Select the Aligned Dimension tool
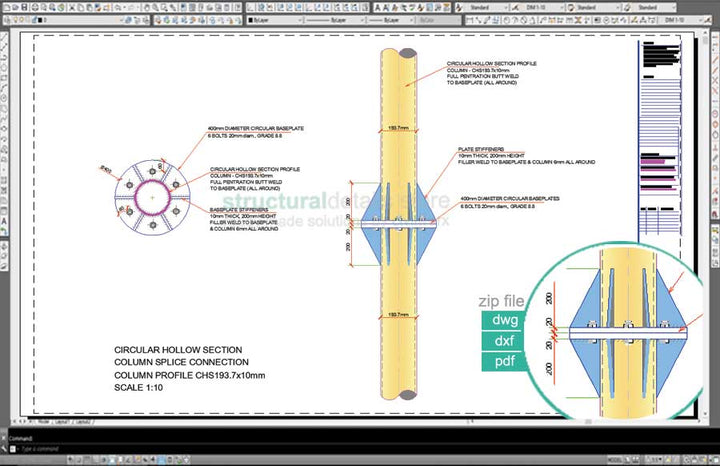The height and width of the screenshot is (466, 720). click(x=478, y=20)
